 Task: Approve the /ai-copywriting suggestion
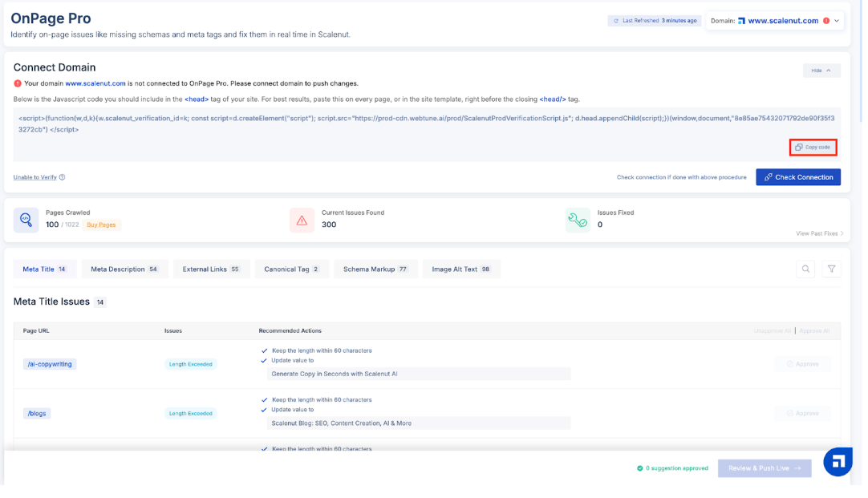(x=802, y=364)
